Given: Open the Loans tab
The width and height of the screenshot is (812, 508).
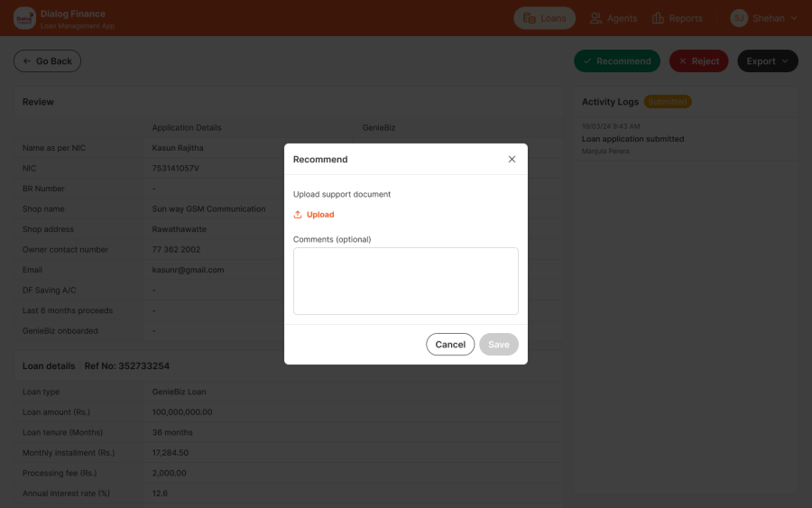Looking at the screenshot, I should (x=544, y=18).
